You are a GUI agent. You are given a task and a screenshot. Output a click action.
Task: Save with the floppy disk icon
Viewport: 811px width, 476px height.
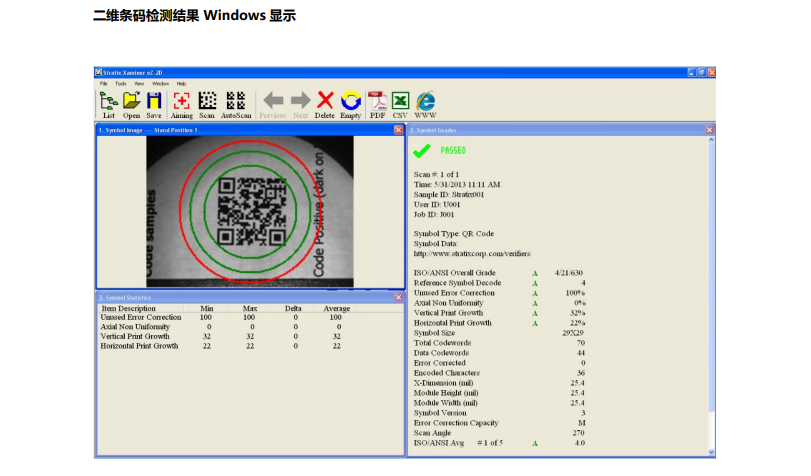tap(154, 105)
